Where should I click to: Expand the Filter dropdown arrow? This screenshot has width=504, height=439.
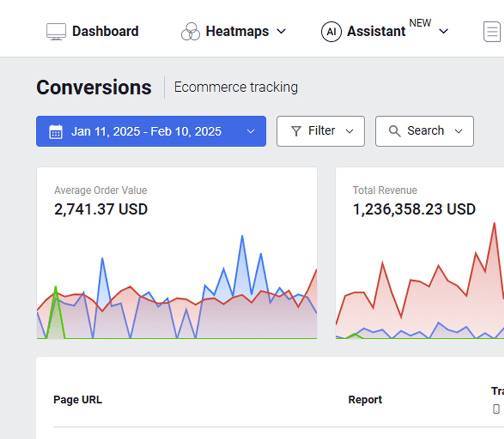350,131
